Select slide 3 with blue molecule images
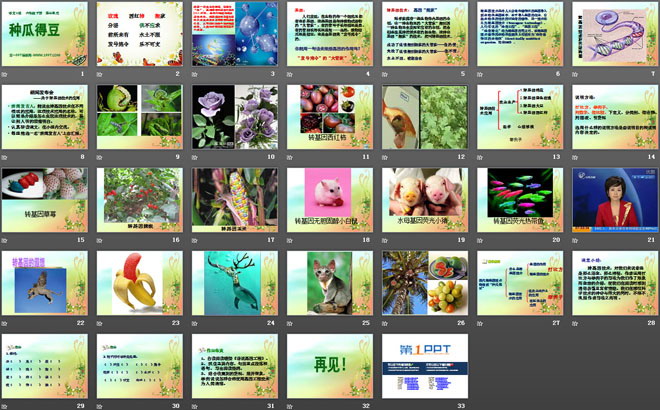The height and width of the screenshot is (410, 660). tap(235, 34)
